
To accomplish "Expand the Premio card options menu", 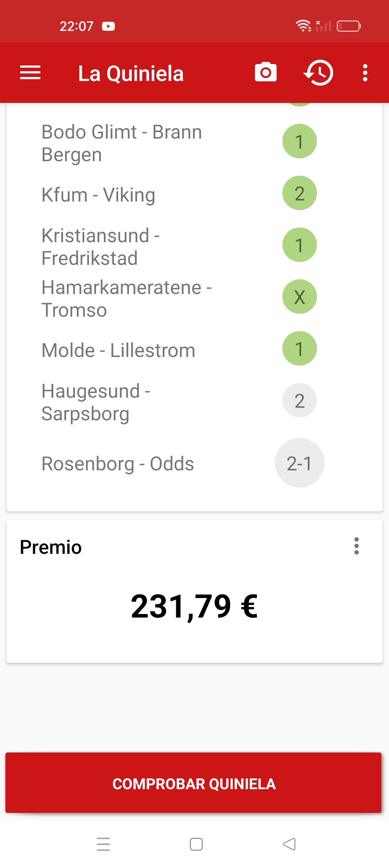I will coord(357,546).
